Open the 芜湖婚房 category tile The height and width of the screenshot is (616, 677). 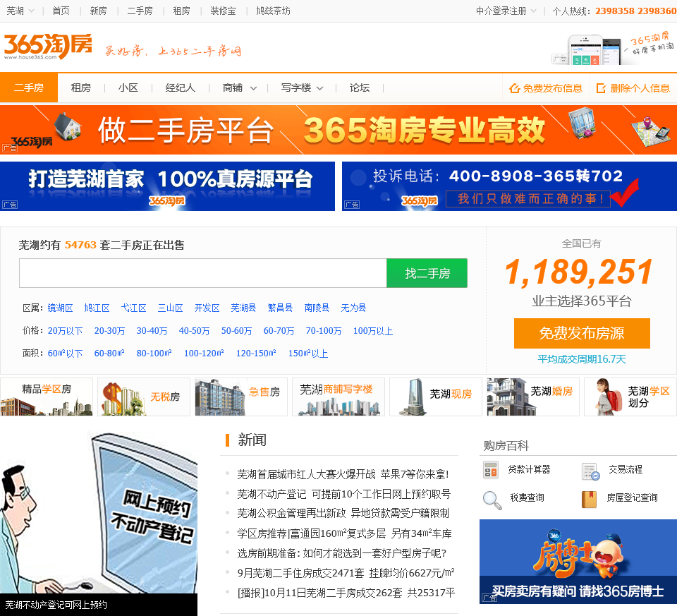click(533, 397)
